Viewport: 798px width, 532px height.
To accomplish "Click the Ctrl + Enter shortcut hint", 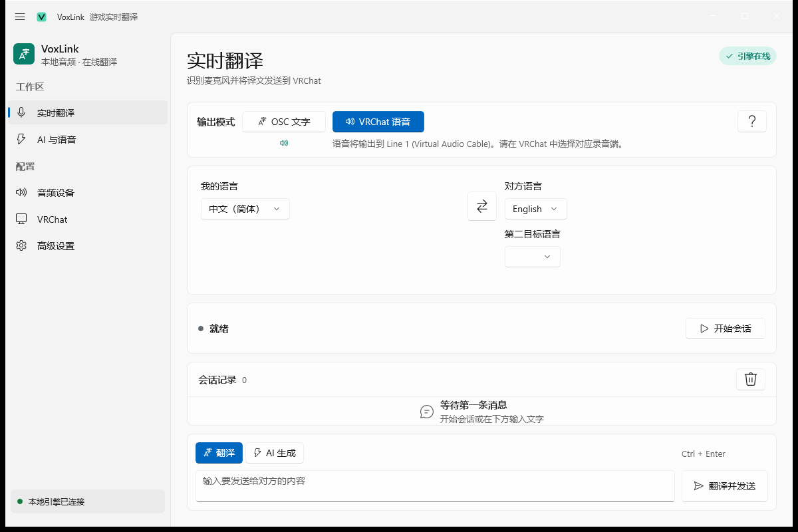I will 704,454.
